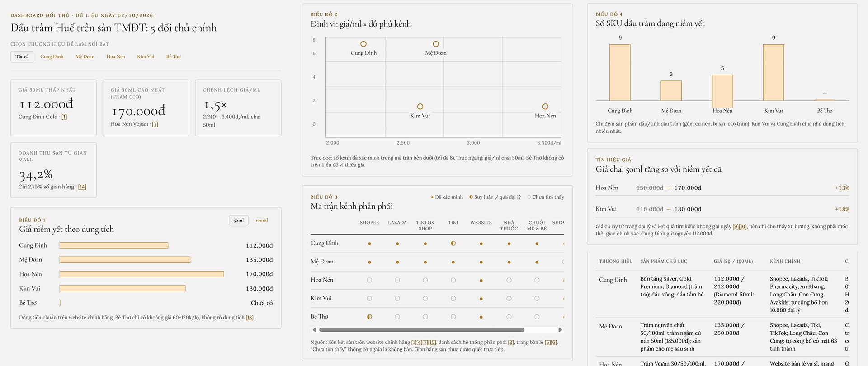Click the Hoa Nén price signal row
Image resolution: width=868 pixels, height=366 pixels.
point(722,188)
